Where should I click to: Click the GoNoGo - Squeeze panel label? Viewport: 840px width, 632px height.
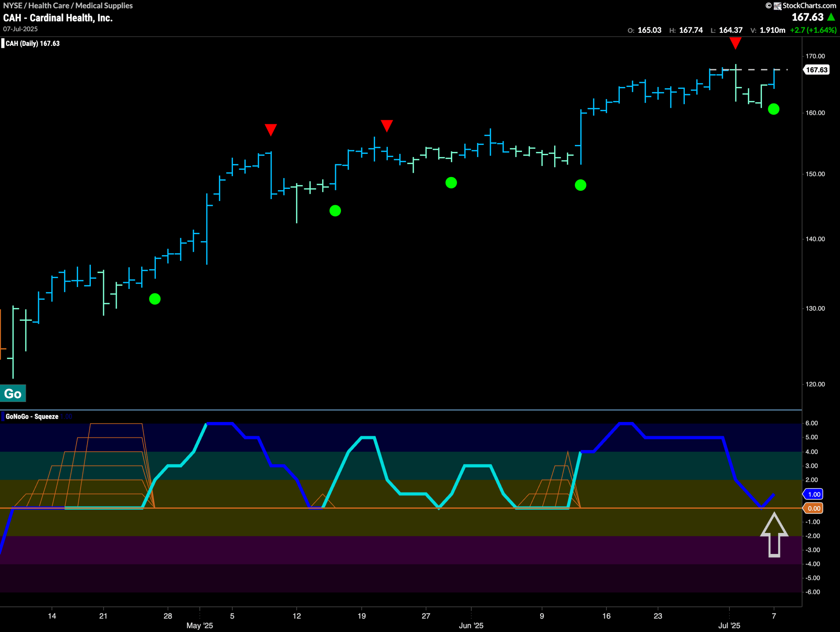pos(32,417)
